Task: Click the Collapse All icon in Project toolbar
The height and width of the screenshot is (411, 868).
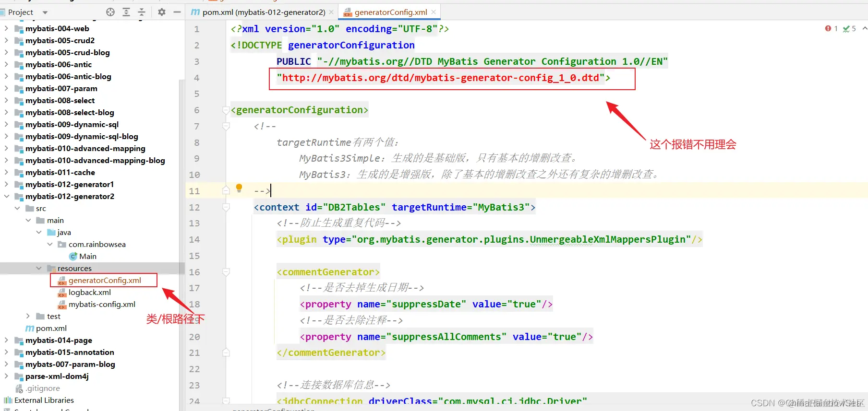Action: coord(142,12)
